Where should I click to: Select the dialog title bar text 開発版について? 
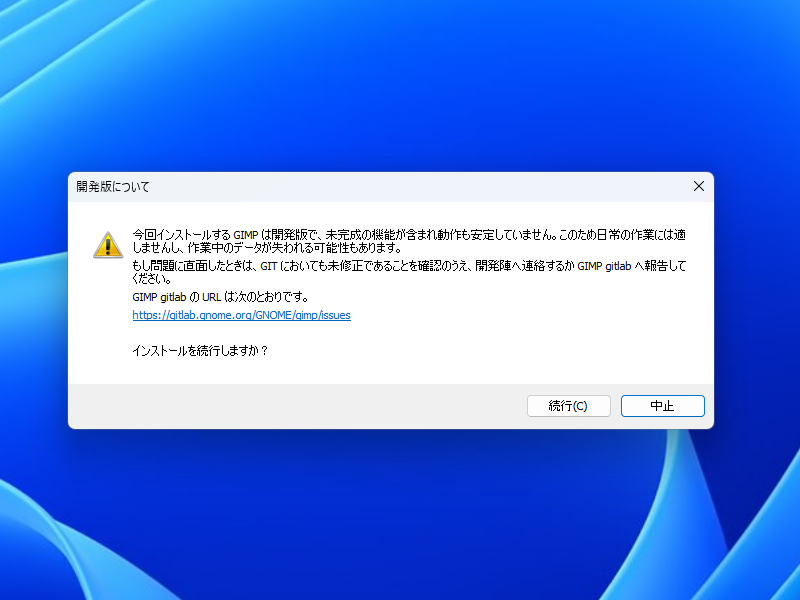click(x=110, y=186)
